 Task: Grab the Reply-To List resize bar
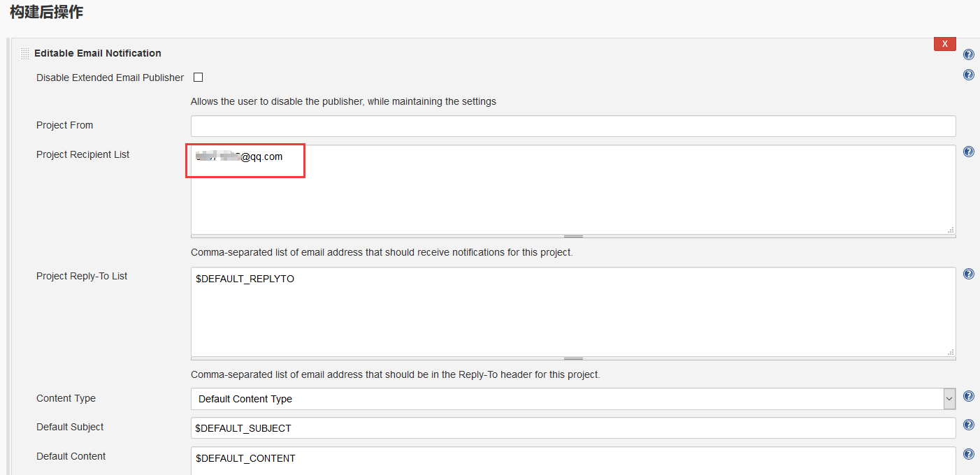[573, 358]
